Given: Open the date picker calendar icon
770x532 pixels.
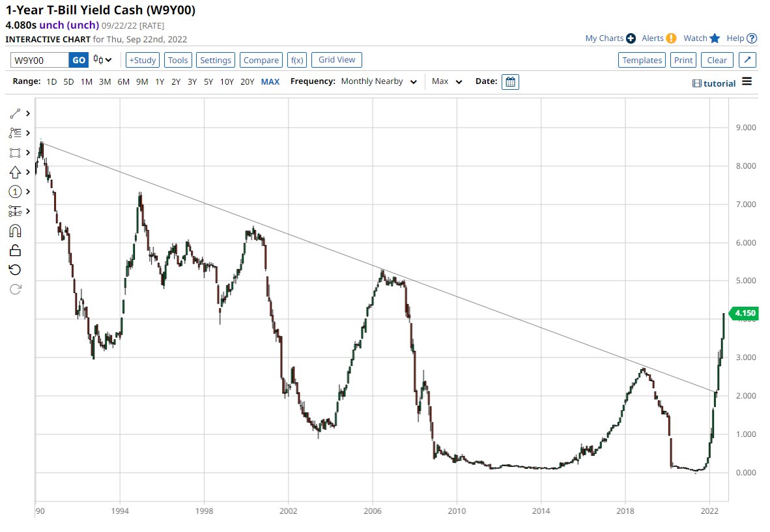Looking at the screenshot, I should pyautogui.click(x=510, y=82).
